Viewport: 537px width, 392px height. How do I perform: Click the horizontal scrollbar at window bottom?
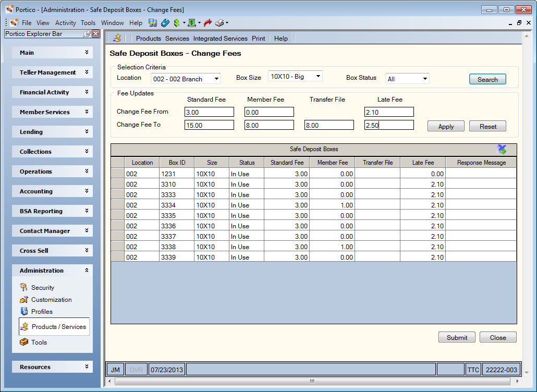click(312, 381)
